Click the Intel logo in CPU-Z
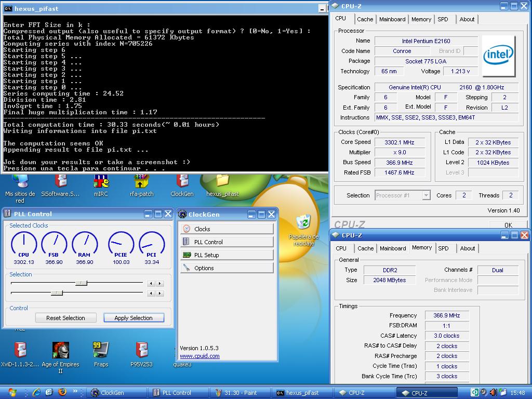This screenshot has height=399, width=532. pos(498,55)
